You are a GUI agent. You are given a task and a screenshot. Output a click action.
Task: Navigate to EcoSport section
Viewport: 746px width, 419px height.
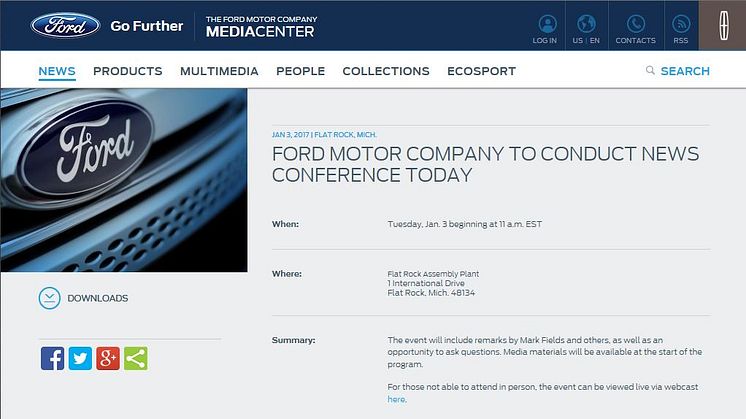pyautogui.click(x=481, y=71)
